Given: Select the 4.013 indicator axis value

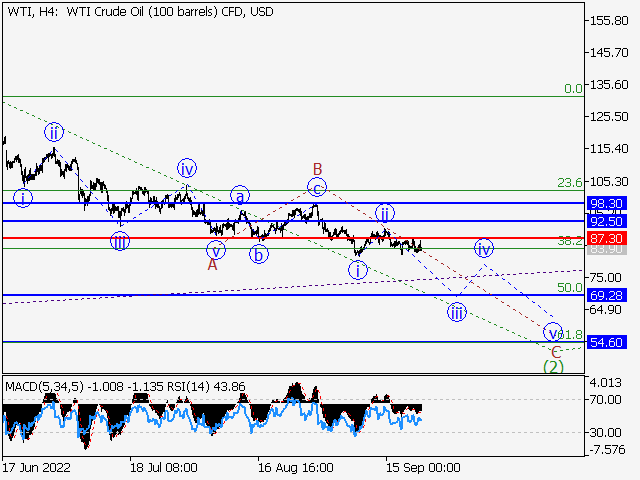Looking at the screenshot, I should [606, 383].
